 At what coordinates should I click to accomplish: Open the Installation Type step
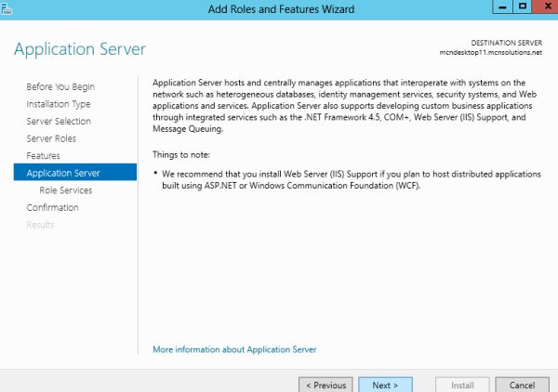point(59,104)
